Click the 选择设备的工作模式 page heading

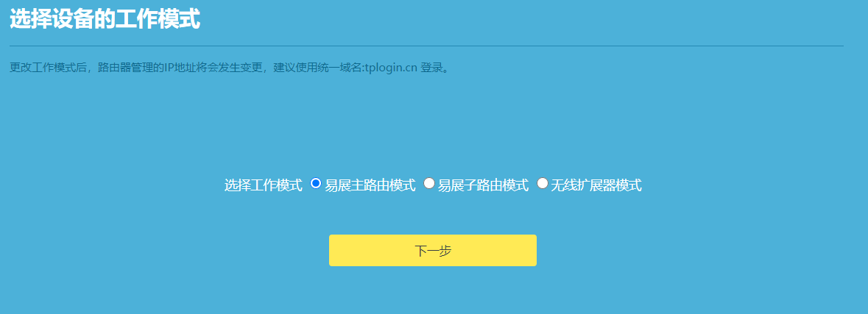(105, 20)
